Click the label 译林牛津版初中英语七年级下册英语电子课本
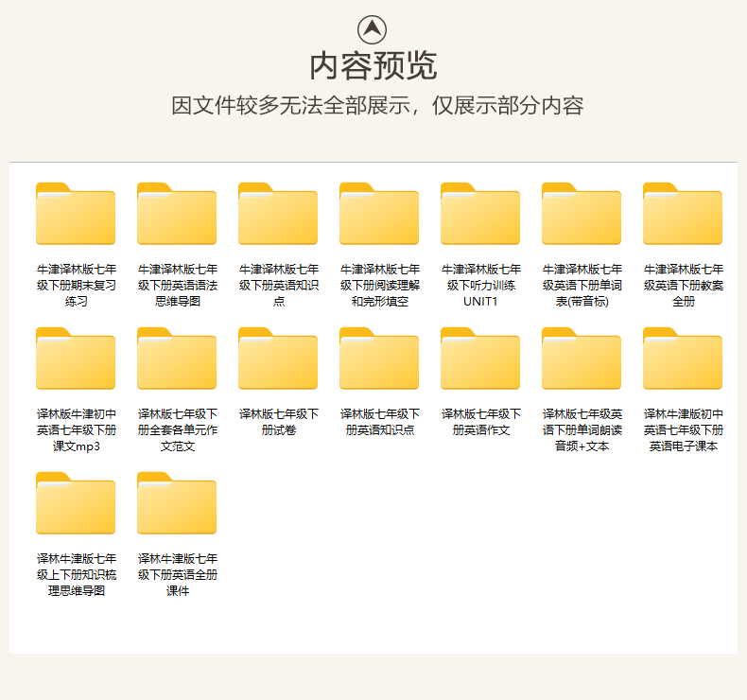The width and height of the screenshot is (747, 700). pos(683,429)
